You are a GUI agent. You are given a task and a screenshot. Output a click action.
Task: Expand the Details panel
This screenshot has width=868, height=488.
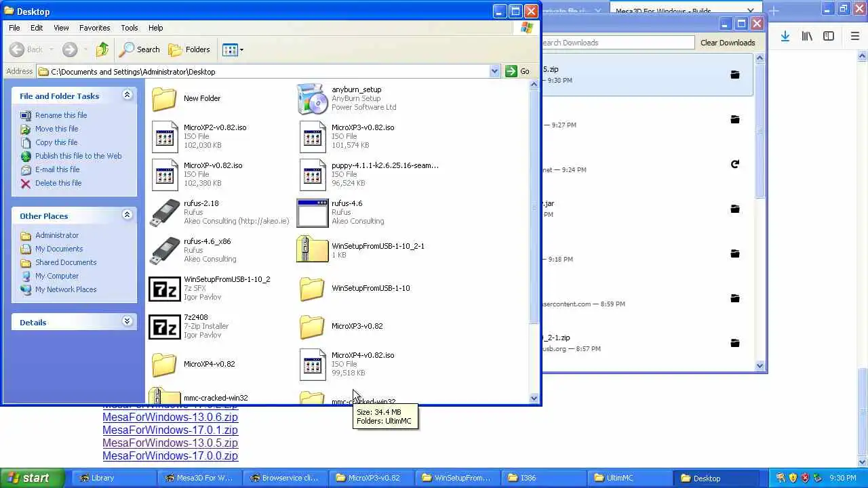pos(127,322)
